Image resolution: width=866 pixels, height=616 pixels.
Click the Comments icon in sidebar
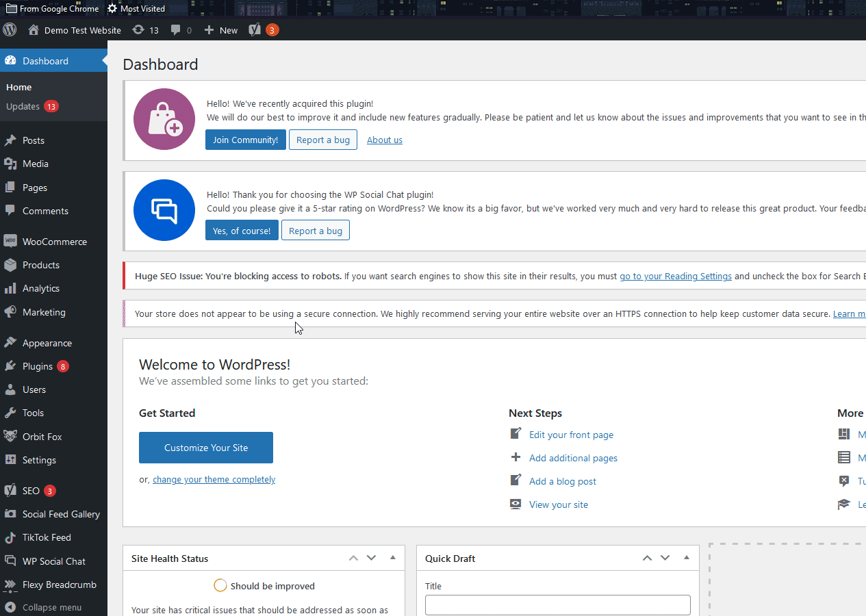coord(10,211)
